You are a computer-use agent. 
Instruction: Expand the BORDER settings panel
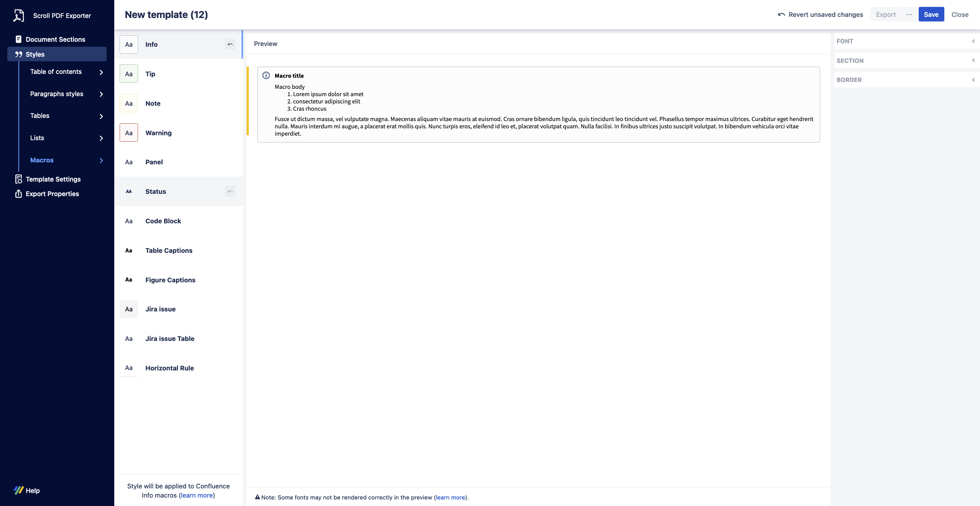973,80
